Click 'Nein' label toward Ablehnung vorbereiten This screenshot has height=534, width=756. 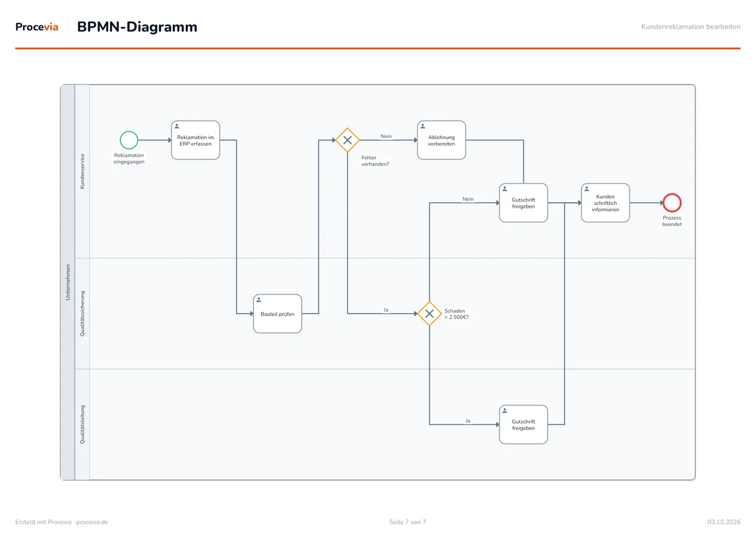coord(386,136)
